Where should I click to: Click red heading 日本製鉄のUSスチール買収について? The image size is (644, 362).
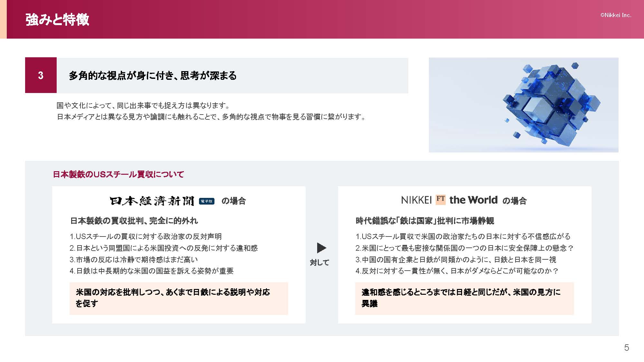[118, 174]
